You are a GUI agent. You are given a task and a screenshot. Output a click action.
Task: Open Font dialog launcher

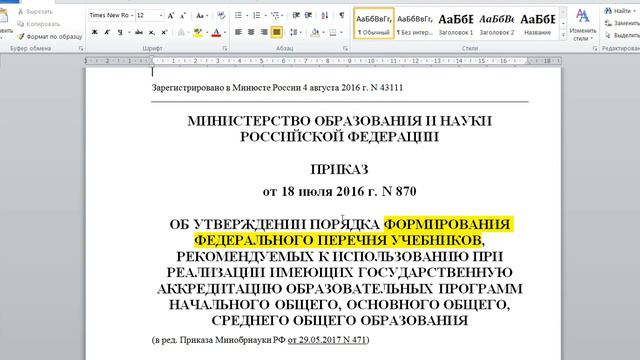pos(224,49)
